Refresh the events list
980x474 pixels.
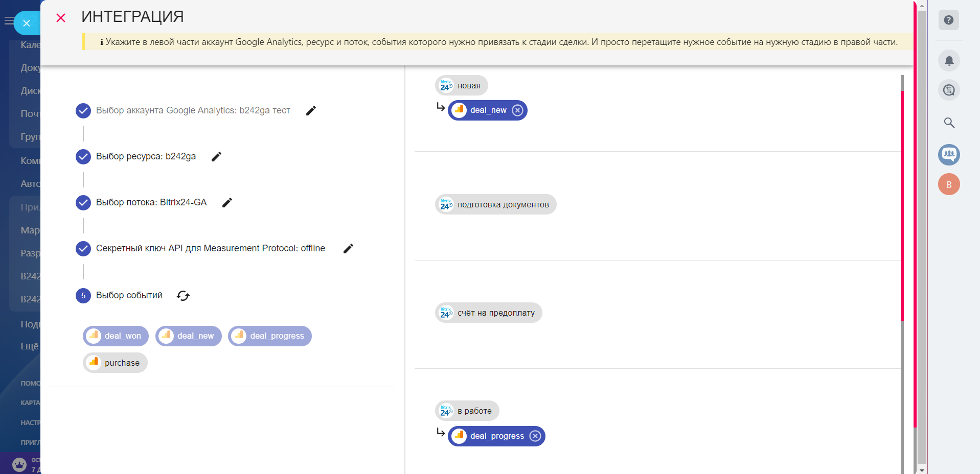click(x=183, y=296)
